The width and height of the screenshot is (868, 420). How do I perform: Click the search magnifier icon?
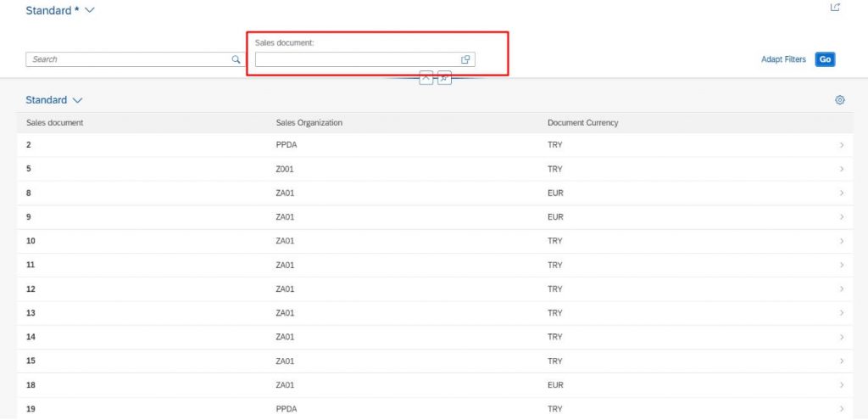[x=236, y=59]
